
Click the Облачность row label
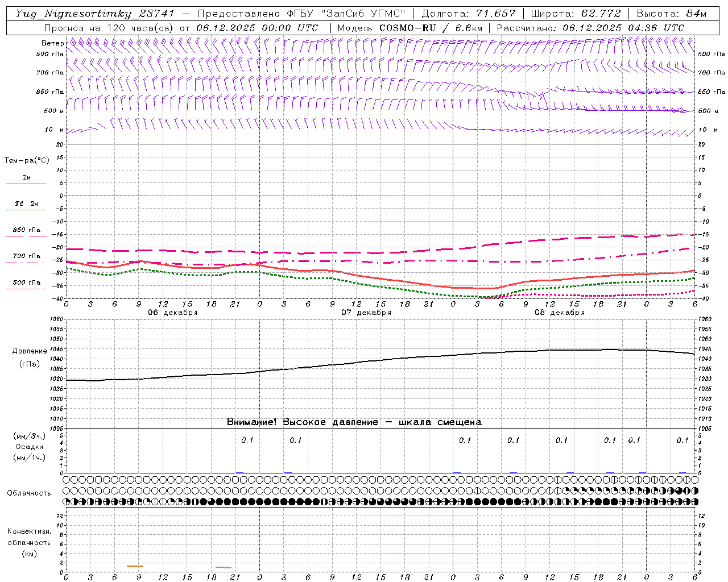29,493
